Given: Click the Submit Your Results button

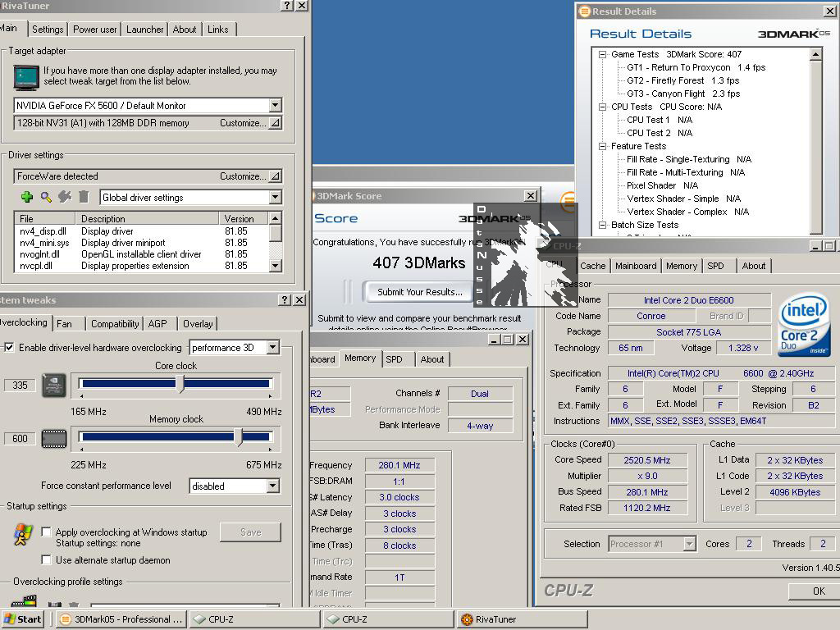Looking at the screenshot, I should pos(419,292).
